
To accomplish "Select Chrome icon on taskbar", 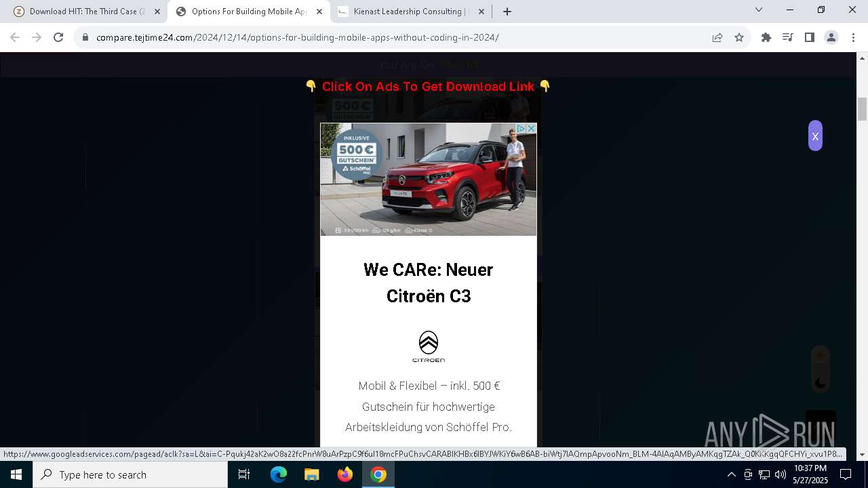I will (378, 474).
